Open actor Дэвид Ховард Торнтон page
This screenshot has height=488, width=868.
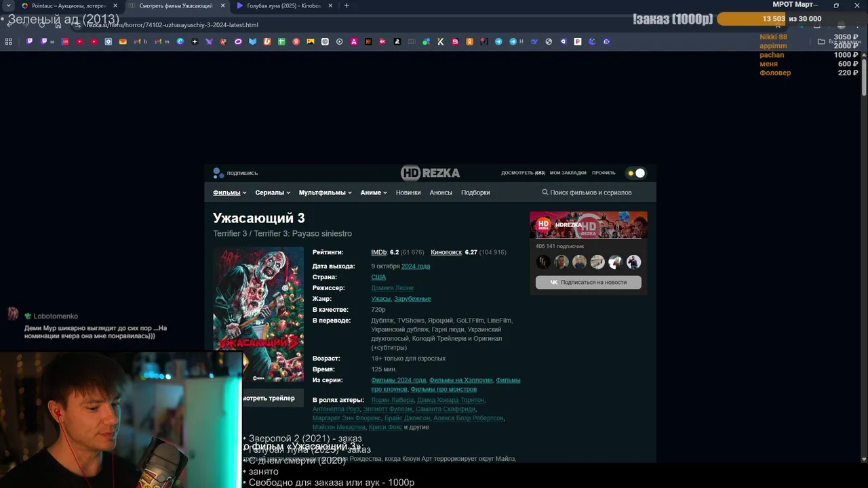[450, 401]
